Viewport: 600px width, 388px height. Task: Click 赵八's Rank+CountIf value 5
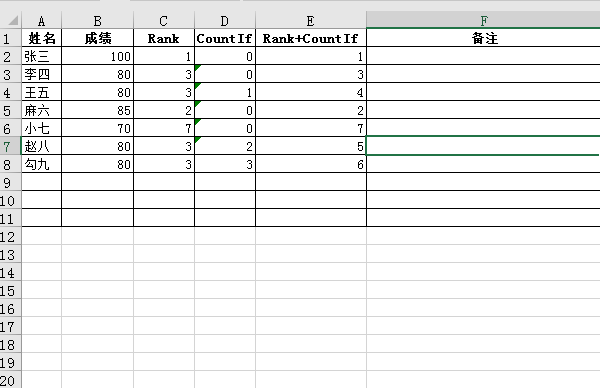(311, 146)
